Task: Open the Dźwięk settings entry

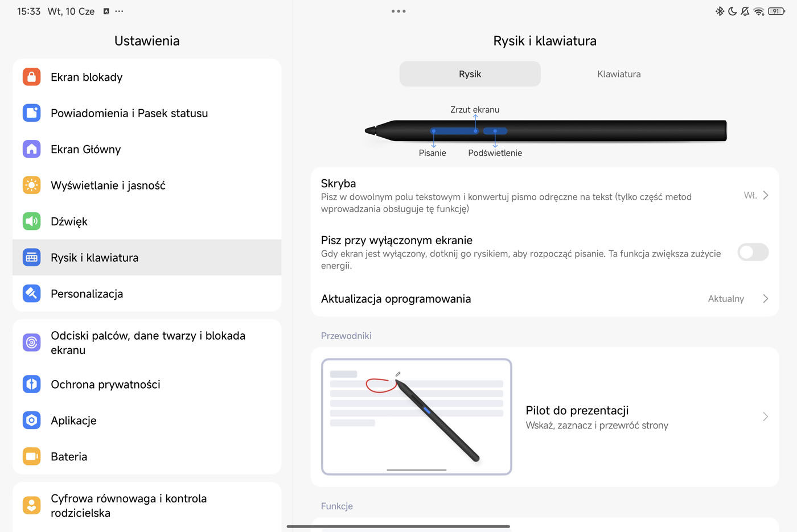Action: (x=147, y=221)
